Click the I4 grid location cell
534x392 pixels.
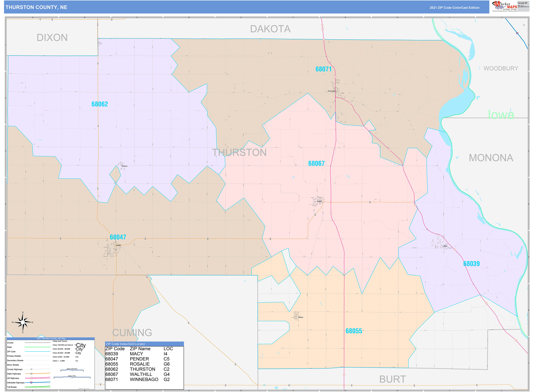point(165,354)
